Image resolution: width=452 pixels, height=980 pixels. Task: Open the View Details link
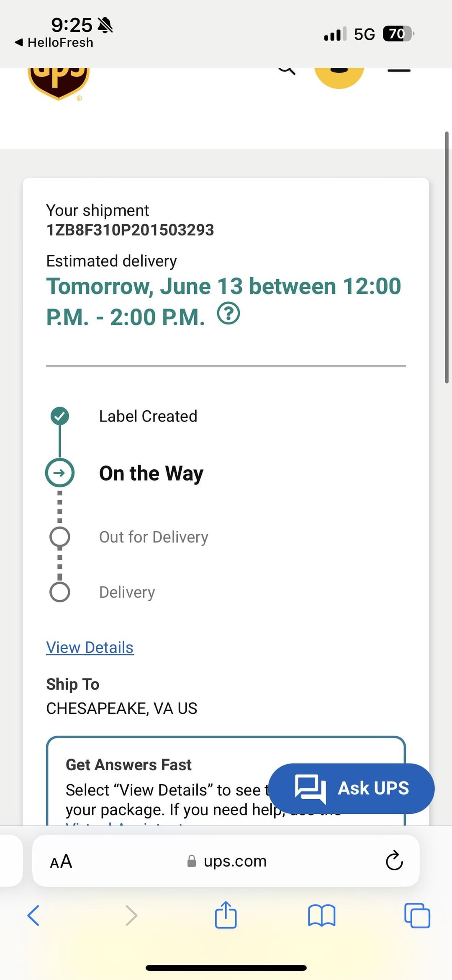(90, 648)
